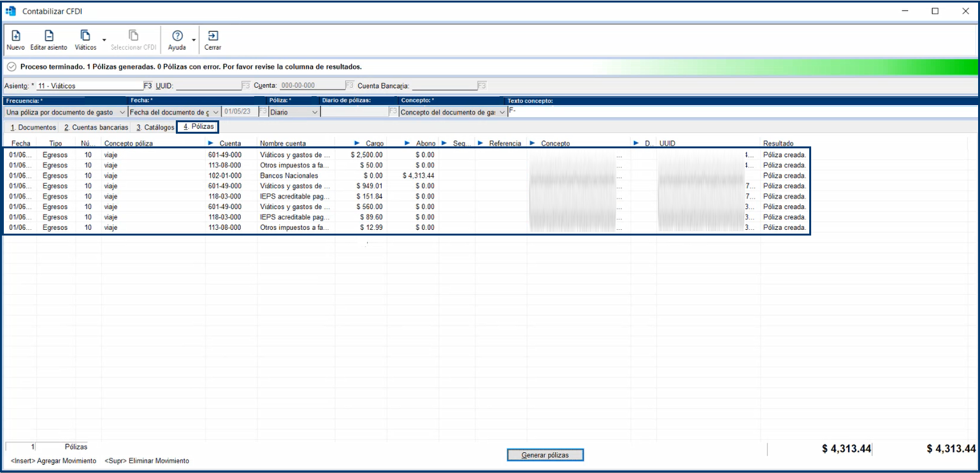
Task: Open the Frecuencia dropdown
Action: [121, 112]
